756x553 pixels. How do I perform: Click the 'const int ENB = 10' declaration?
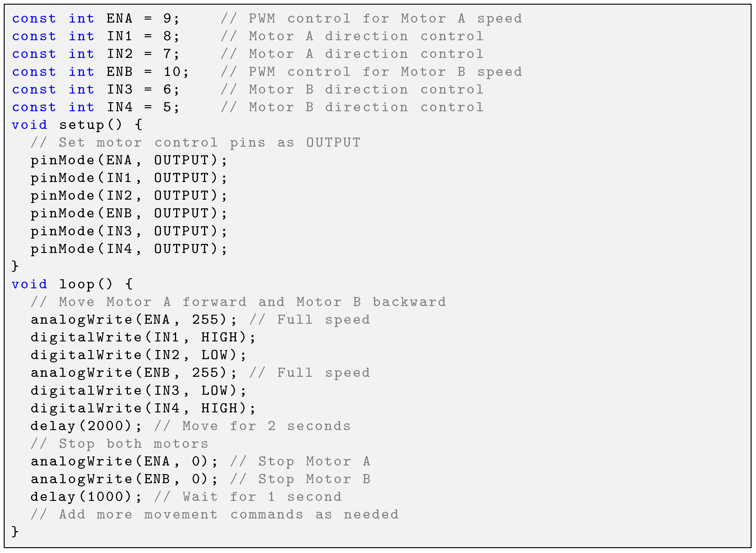(x=100, y=72)
